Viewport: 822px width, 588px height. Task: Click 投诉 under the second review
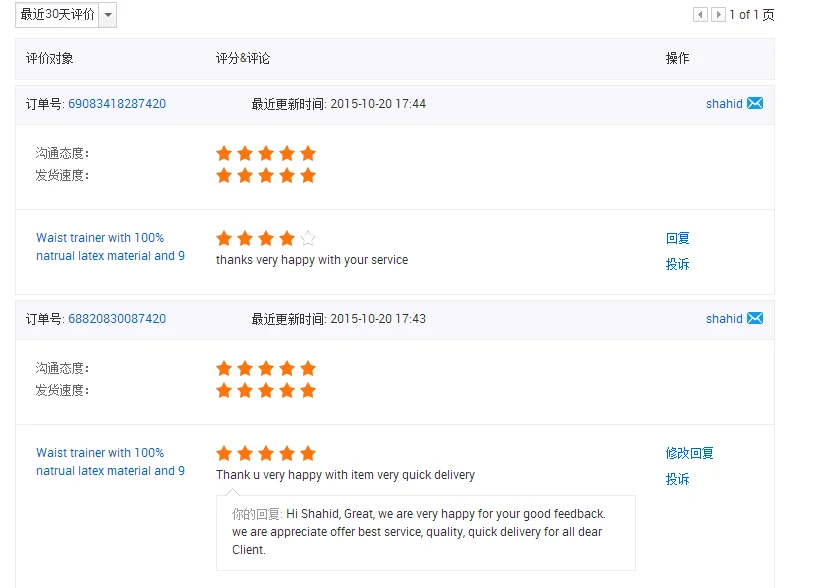678,479
